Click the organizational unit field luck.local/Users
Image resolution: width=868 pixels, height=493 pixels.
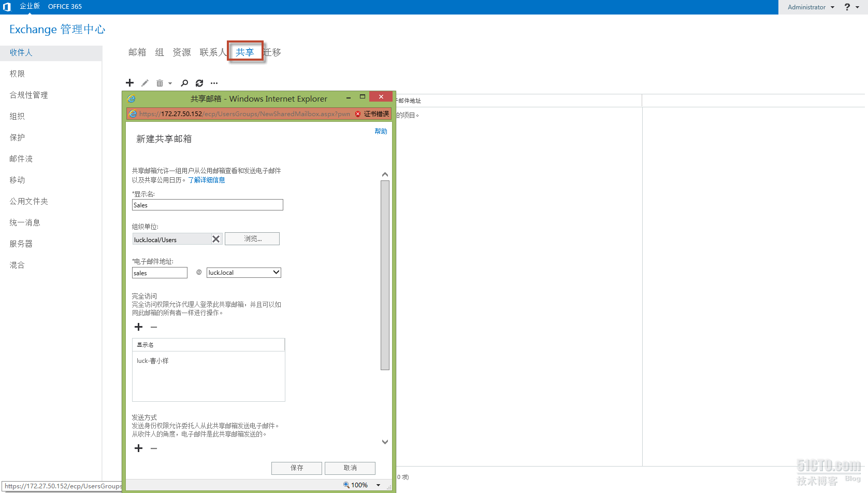(171, 239)
